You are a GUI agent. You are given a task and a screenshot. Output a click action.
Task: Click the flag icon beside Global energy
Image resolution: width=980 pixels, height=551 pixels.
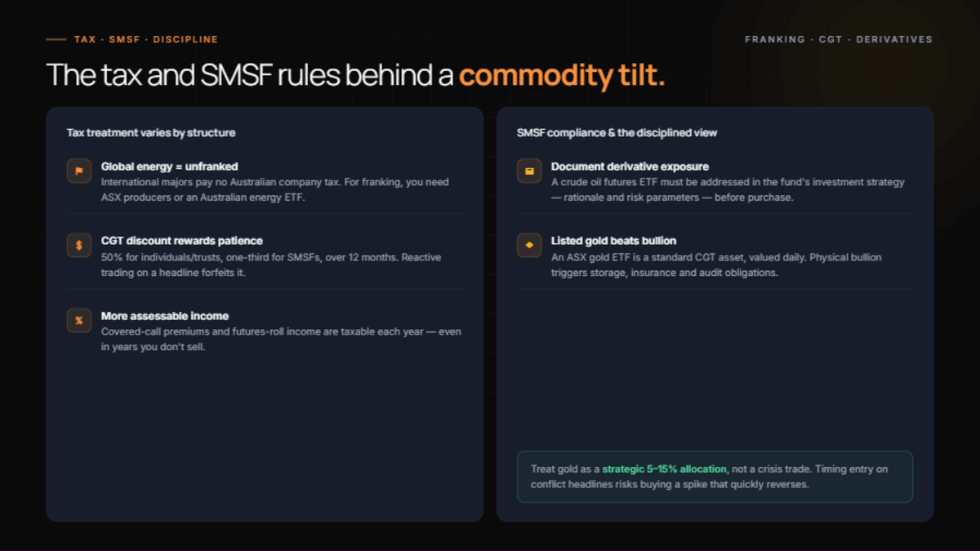pos(79,171)
